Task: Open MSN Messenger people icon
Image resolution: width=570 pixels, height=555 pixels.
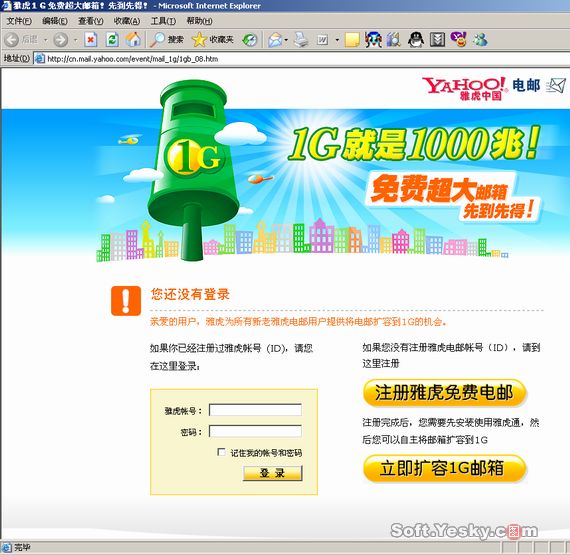Action: [480, 40]
